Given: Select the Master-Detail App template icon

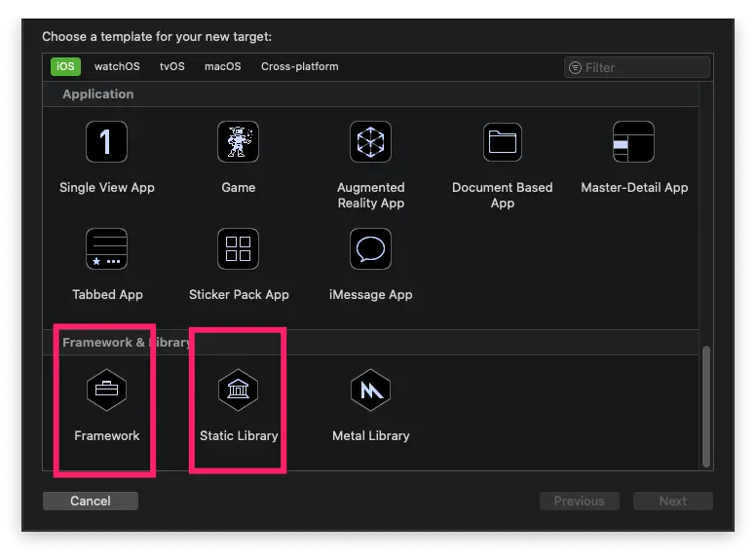Looking at the screenshot, I should point(633,141).
